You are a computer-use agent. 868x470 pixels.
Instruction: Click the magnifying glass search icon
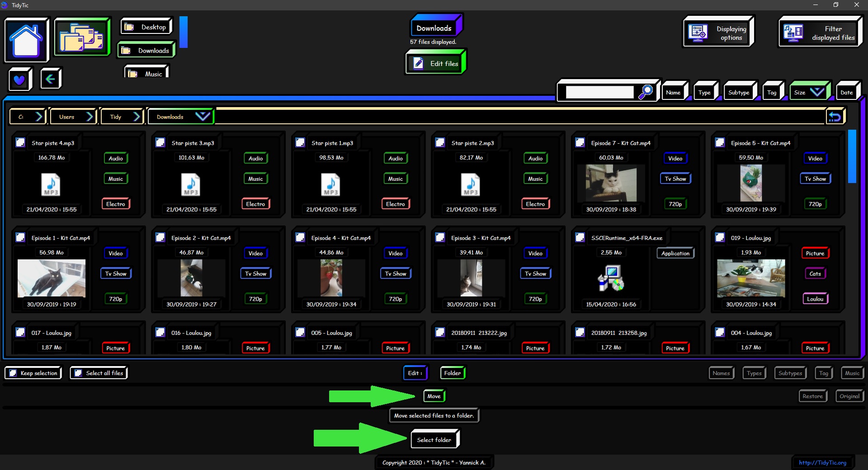coord(646,92)
